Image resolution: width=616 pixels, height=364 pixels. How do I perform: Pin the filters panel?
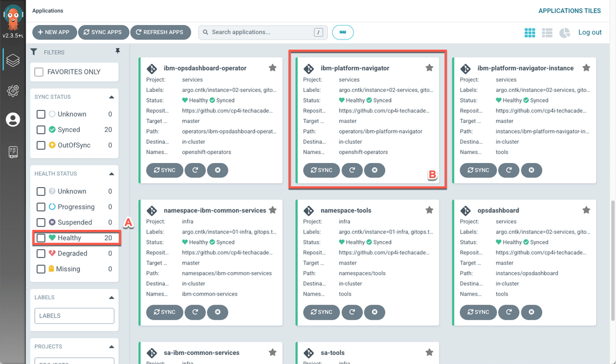point(118,51)
